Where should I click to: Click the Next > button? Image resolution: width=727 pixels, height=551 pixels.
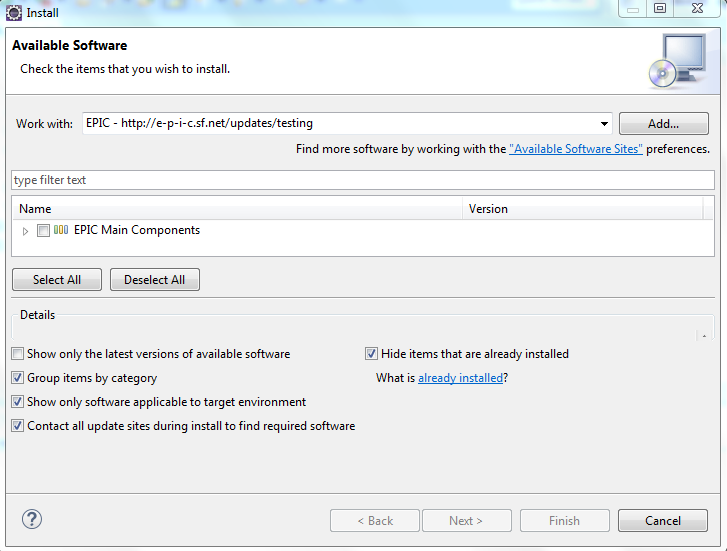click(466, 520)
